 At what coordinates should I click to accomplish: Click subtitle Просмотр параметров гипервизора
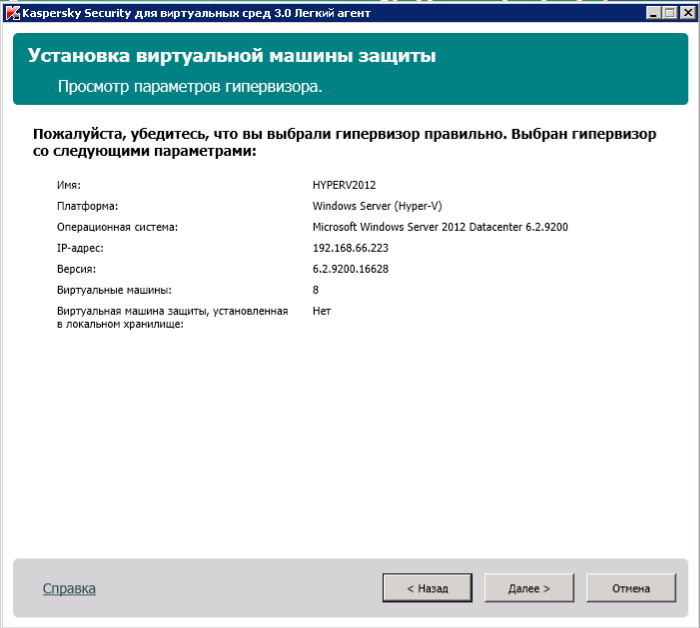[x=190, y=86]
